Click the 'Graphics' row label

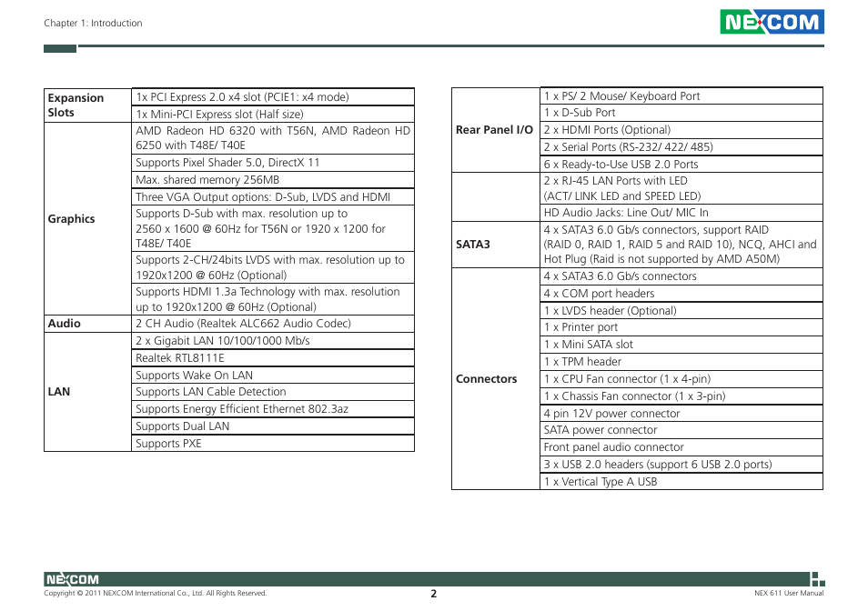87,218
